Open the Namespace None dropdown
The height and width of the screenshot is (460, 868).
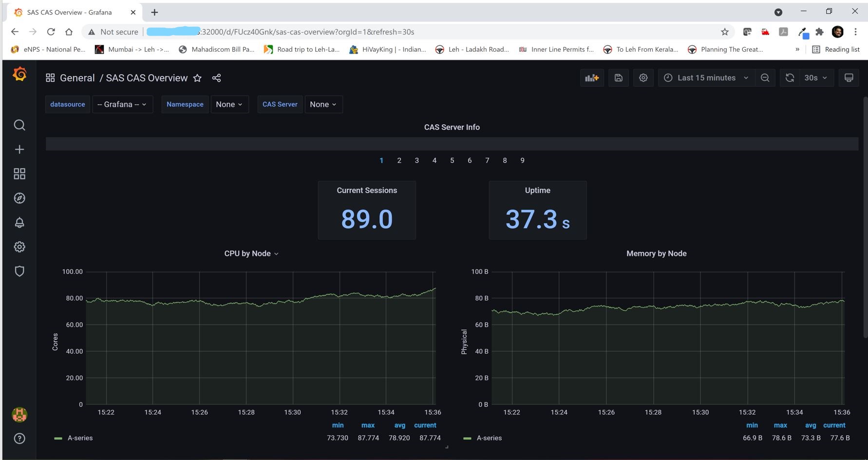click(229, 104)
